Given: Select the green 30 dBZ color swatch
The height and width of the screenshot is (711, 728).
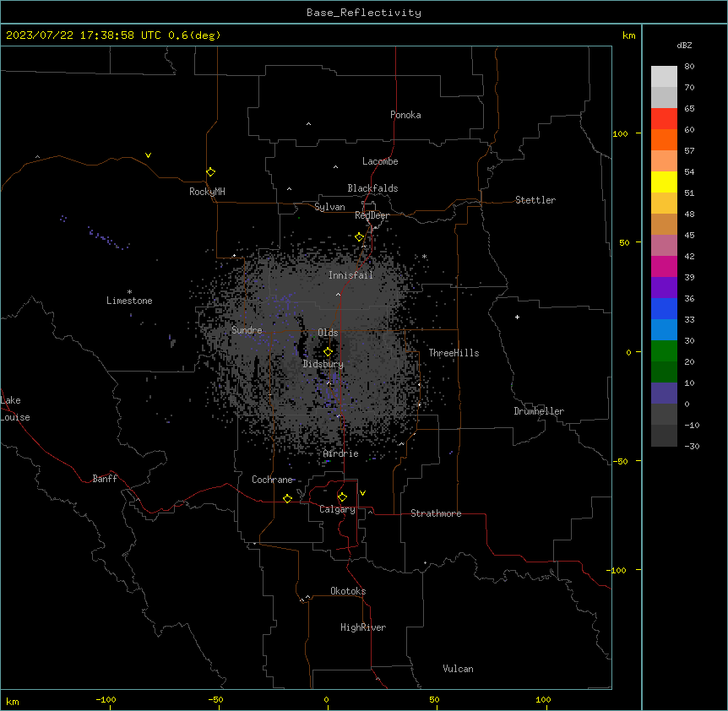Looking at the screenshot, I should pyautogui.click(x=664, y=351).
